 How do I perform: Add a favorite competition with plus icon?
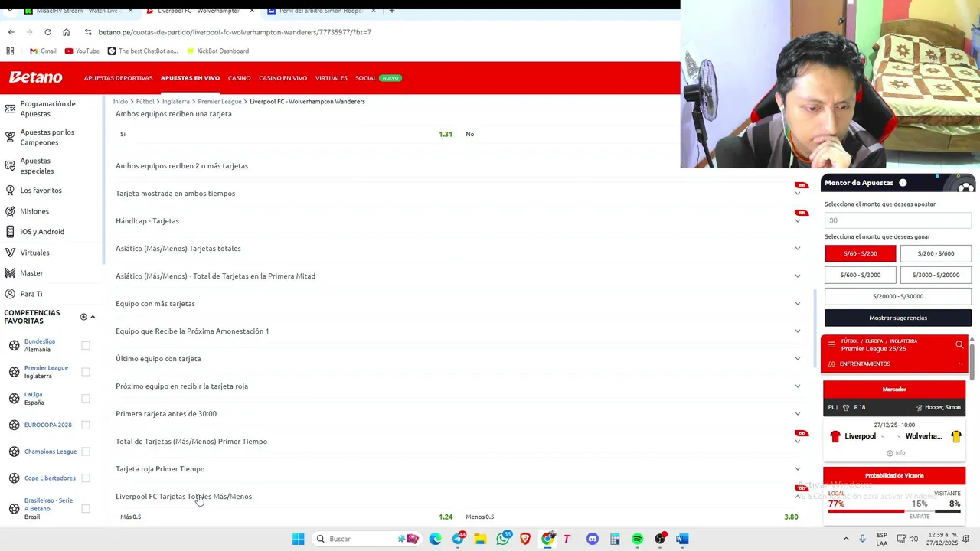(83, 317)
